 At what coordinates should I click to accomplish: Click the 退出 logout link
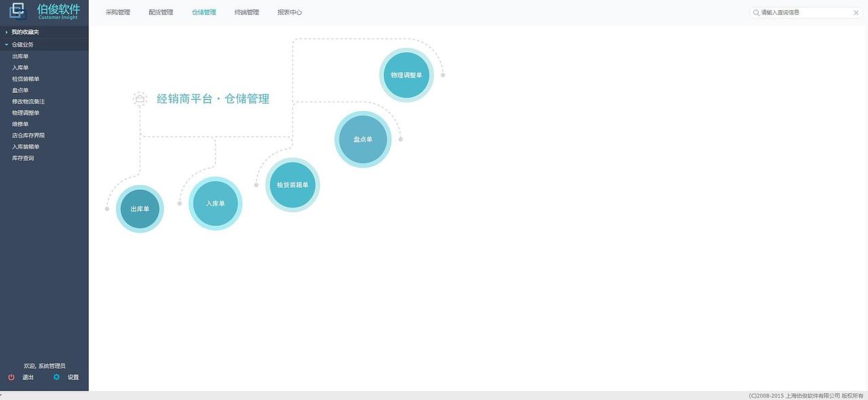(28, 378)
